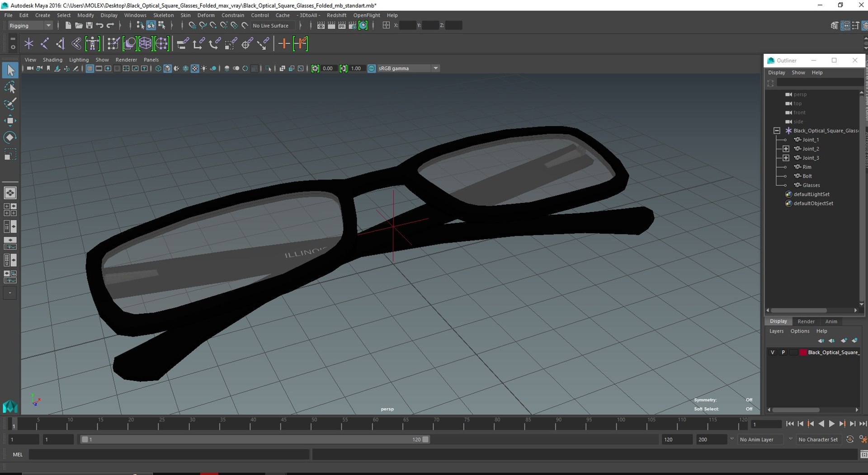Switch to the Render layer tab
This screenshot has height=475, width=868.
point(806,321)
